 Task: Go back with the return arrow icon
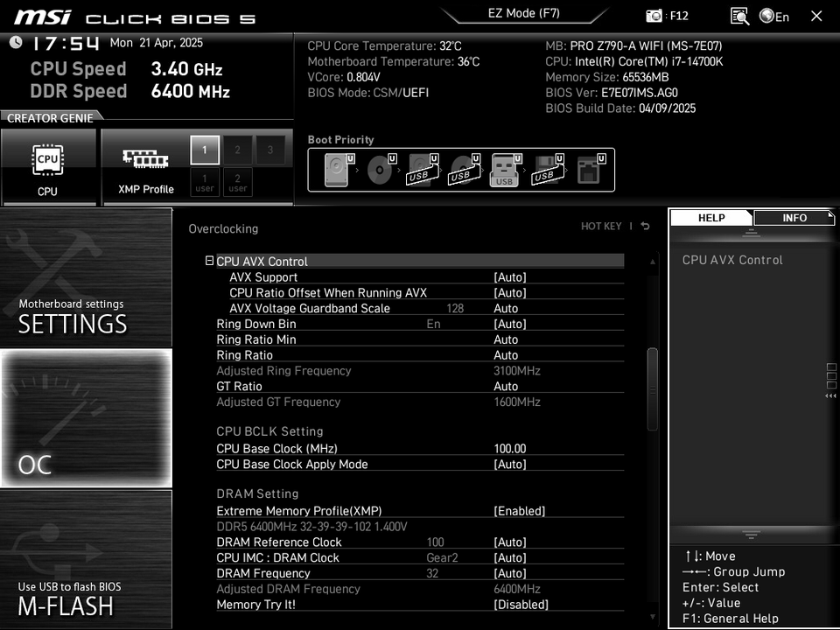click(646, 226)
